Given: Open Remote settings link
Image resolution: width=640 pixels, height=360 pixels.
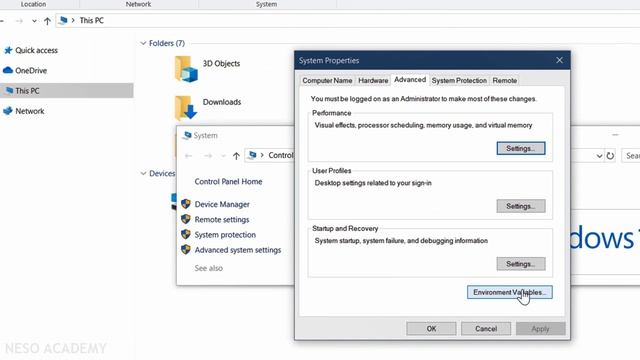Looking at the screenshot, I should pyautogui.click(x=222, y=220).
